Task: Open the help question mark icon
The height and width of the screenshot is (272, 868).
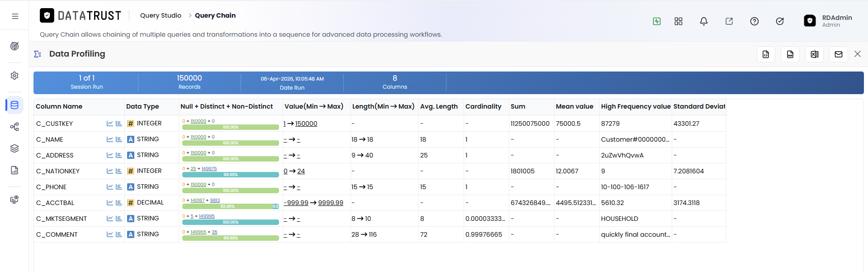Action: [754, 21]
